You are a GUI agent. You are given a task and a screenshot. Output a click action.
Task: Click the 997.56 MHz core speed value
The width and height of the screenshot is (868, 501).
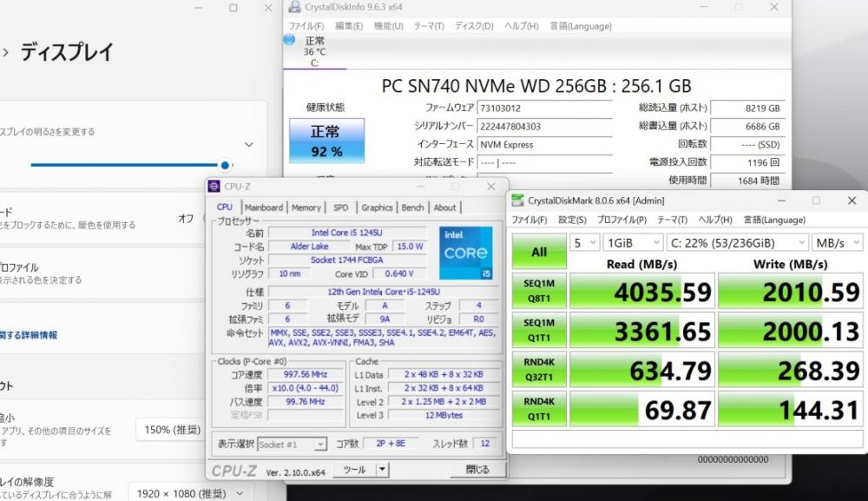pyautogui.click(x=306, y=374)
